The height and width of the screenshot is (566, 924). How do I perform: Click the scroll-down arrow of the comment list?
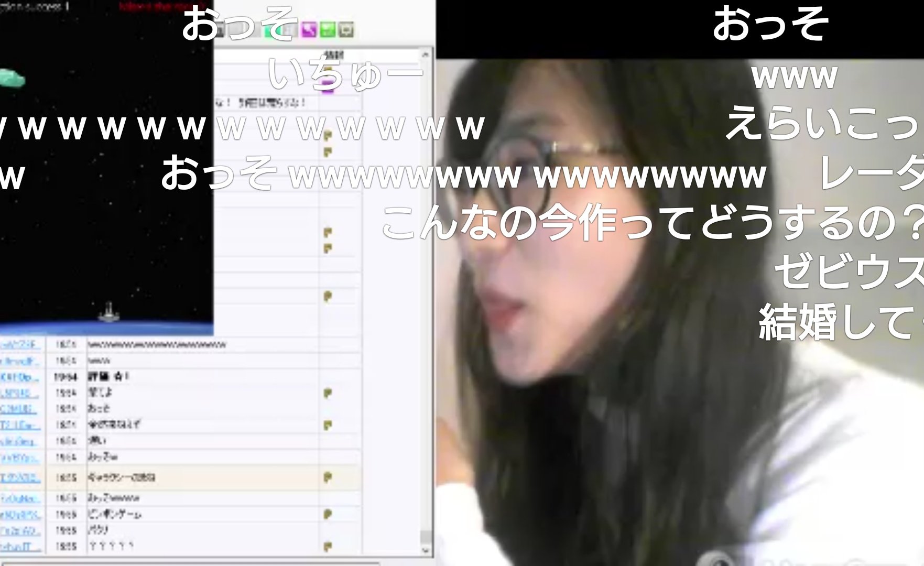click(426, 550)
